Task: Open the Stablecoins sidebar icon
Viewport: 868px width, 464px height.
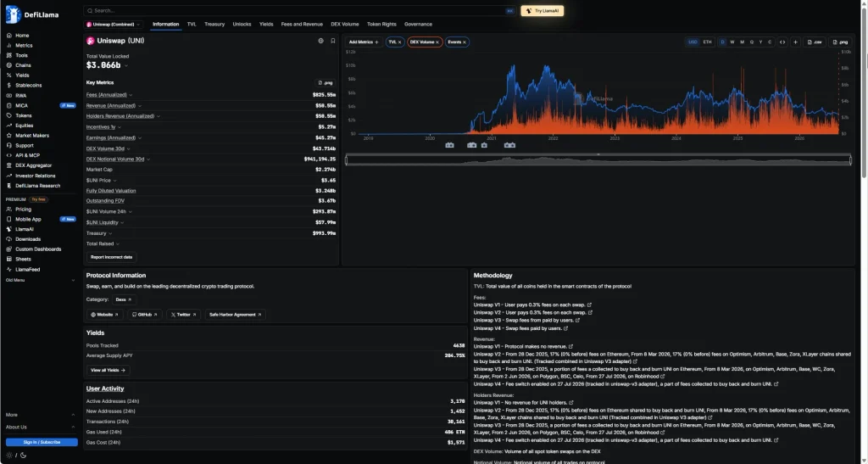Action: click(8, 86)
